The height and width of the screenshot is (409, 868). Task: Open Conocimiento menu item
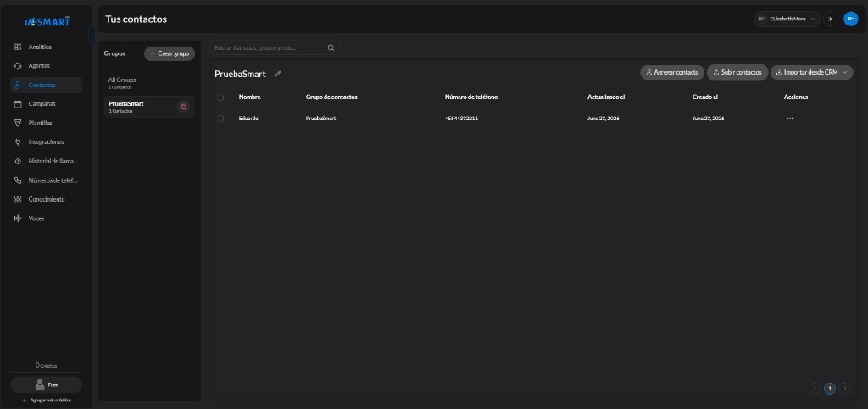pos(47,200)
